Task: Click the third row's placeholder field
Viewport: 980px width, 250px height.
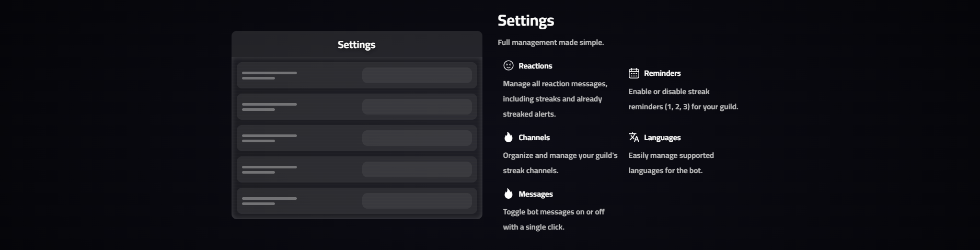Action: [x=417, y=138]
